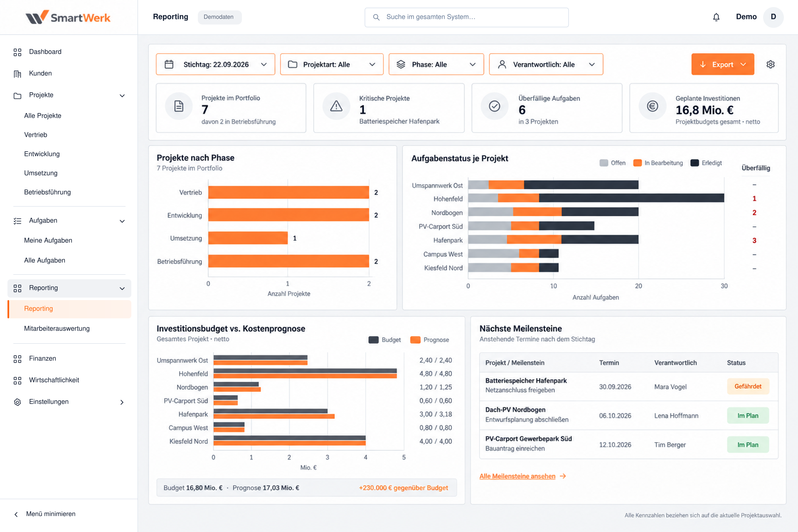Open Meine Aufgaben in sidebar

click(x=48, y=240)
